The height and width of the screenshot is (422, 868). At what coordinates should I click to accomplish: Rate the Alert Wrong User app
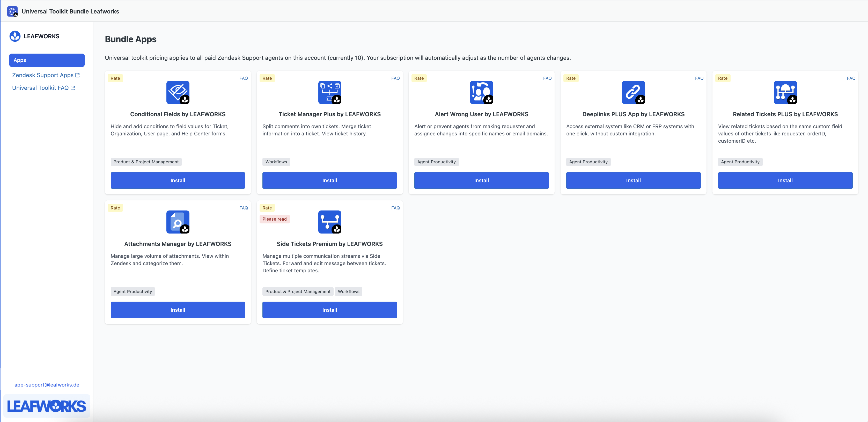tap(419, 78)
